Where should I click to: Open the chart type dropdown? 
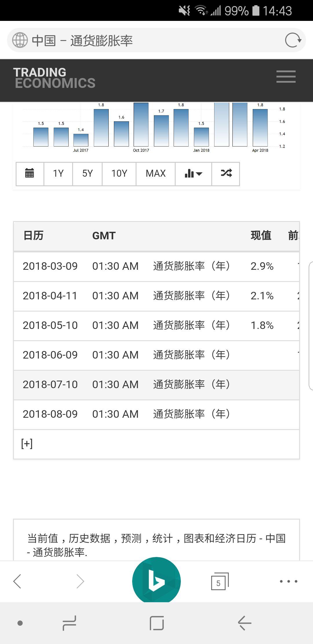[193, 173]
